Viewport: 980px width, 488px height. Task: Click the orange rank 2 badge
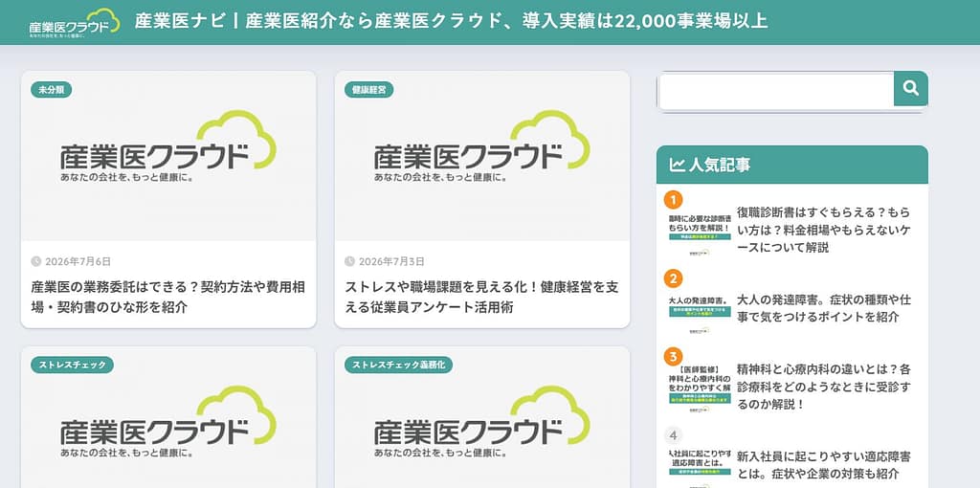coord(673,278)
